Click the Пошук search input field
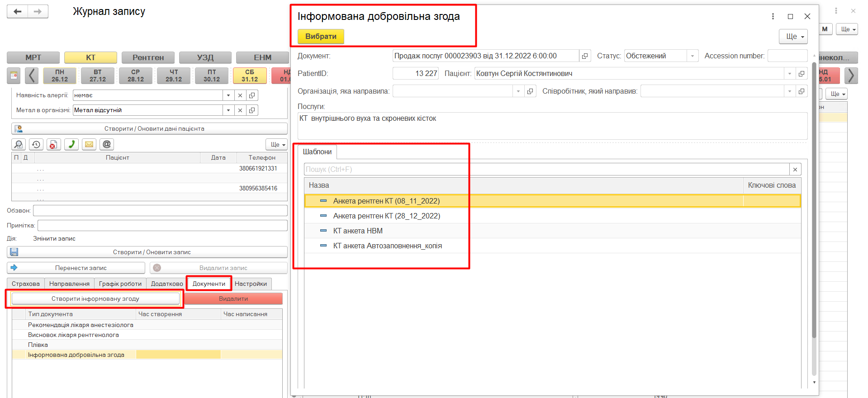The width and height of the screenshot is (868, 398). [x=546, y=170]
